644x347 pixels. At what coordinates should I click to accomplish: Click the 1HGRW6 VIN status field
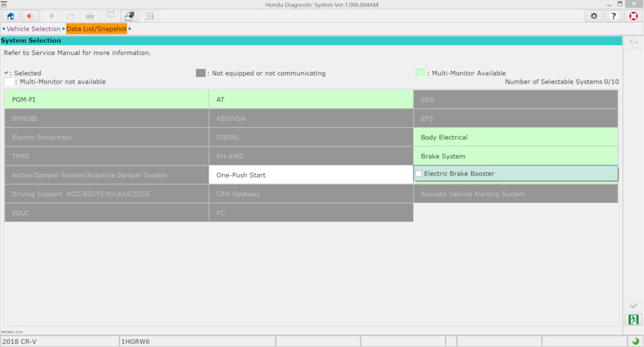(197, 341)
